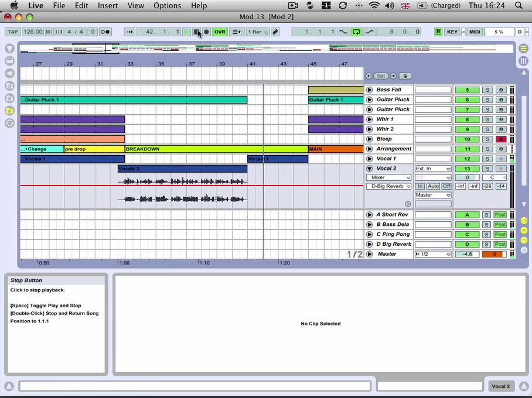The width and height of the screenshot is (532, 398).
Task: Open the 1 Bar quantization menu
Action: tap(258, 32)
